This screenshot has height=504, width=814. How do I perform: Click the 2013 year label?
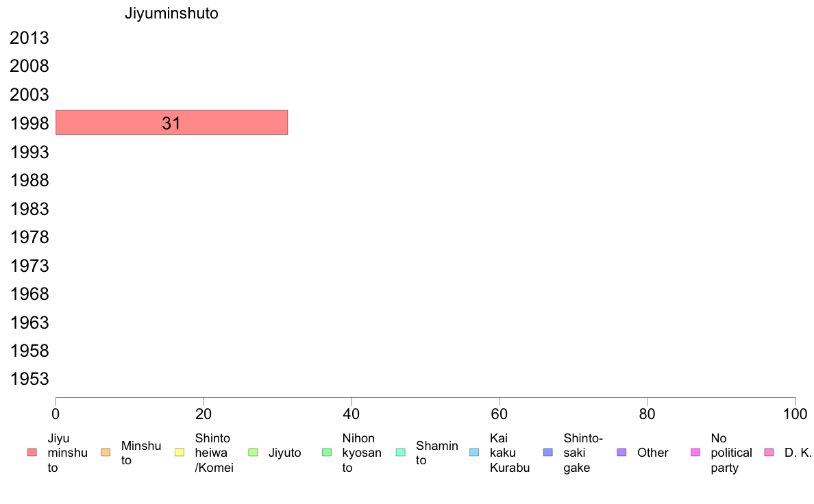[x=29, y=38]
